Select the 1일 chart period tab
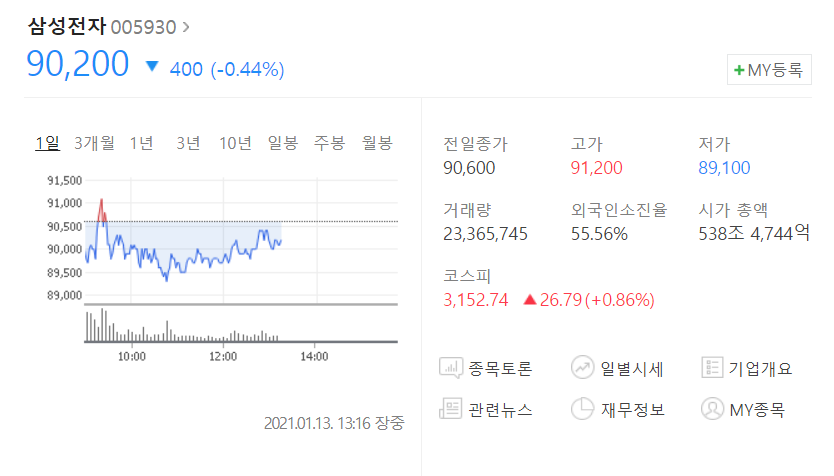The image size is (834, 476). pos(47,143)
